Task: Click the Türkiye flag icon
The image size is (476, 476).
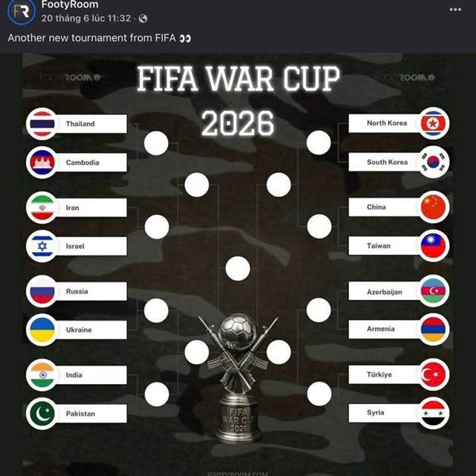Action: [x=433, y=374]
